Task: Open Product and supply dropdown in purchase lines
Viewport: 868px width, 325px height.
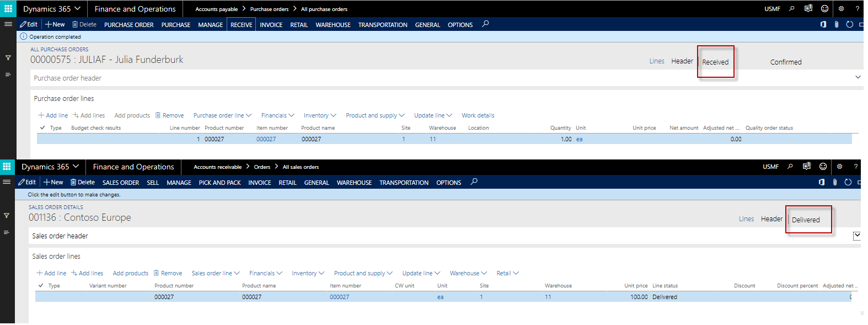Action: (x=375, y=115)
